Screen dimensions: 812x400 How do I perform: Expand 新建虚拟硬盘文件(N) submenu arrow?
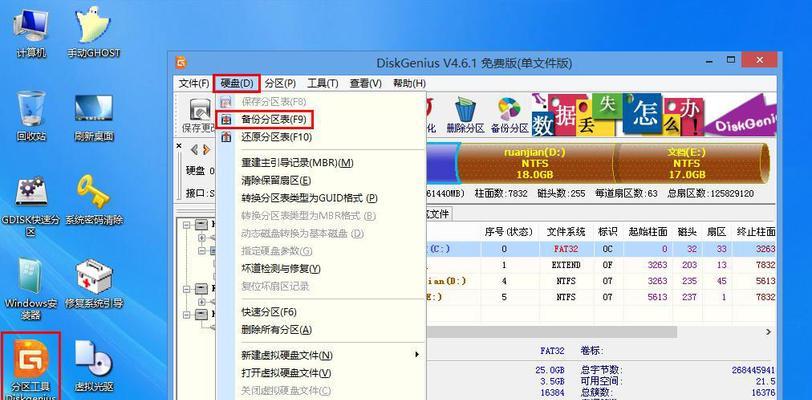pos(417,355)
